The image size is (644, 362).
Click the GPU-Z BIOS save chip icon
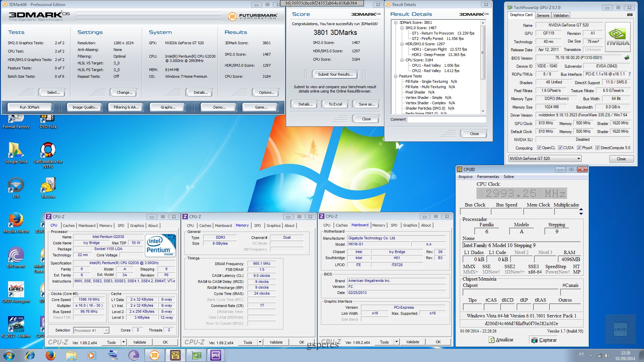[627, 58]
